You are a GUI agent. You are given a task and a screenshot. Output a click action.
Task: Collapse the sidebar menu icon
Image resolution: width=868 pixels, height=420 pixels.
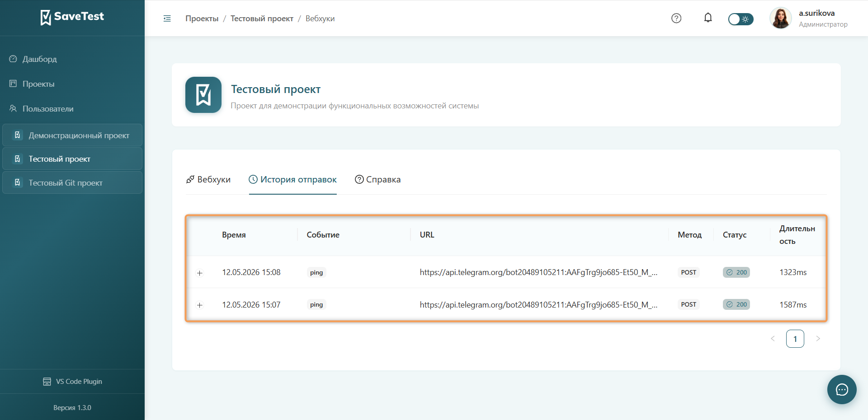(167, 19)
